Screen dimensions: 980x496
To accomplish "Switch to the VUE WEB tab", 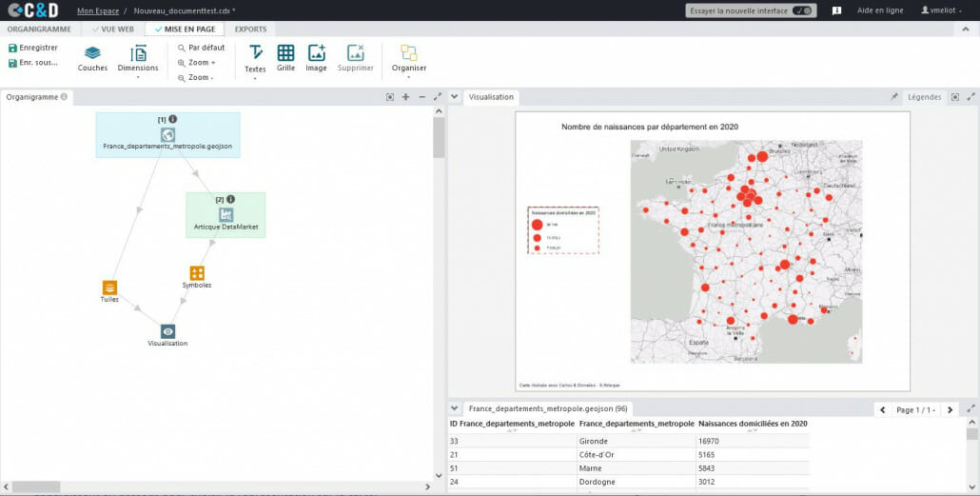I will (x=111, y=30).
